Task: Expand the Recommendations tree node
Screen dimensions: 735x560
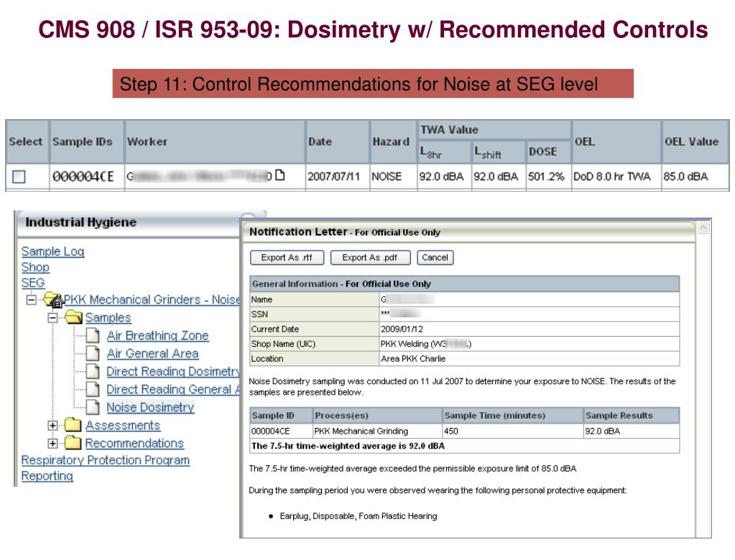Action: (52, 443)
